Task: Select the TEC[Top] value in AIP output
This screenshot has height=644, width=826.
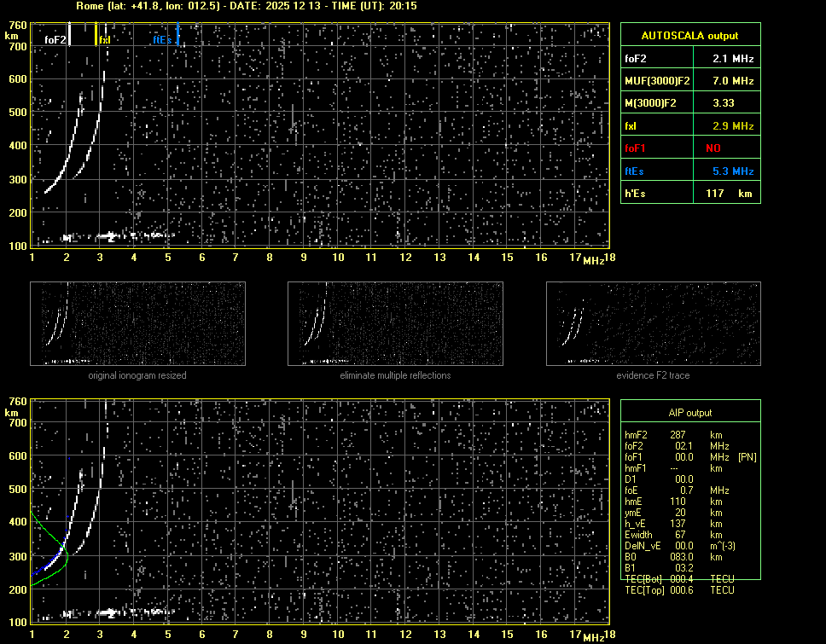Action: [x=680, y=590]
